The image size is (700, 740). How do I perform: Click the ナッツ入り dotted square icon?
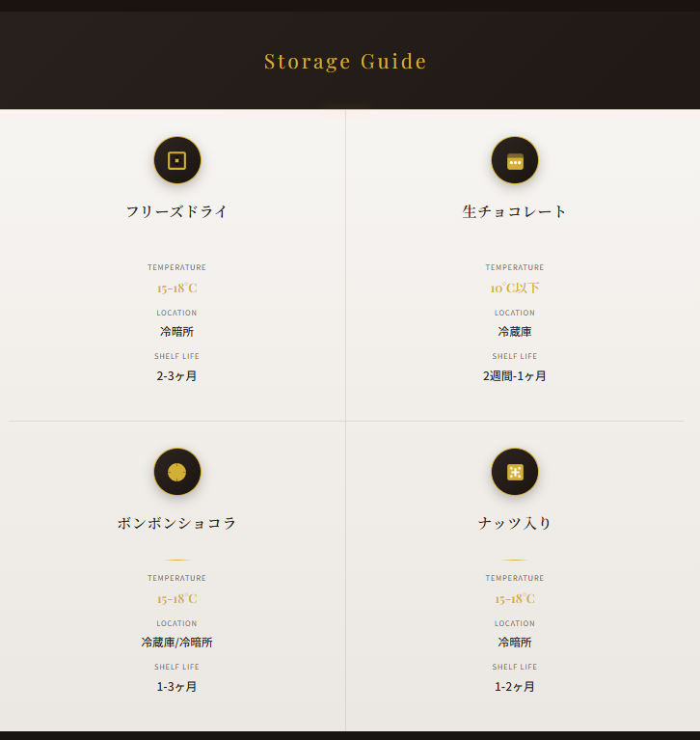515,472
